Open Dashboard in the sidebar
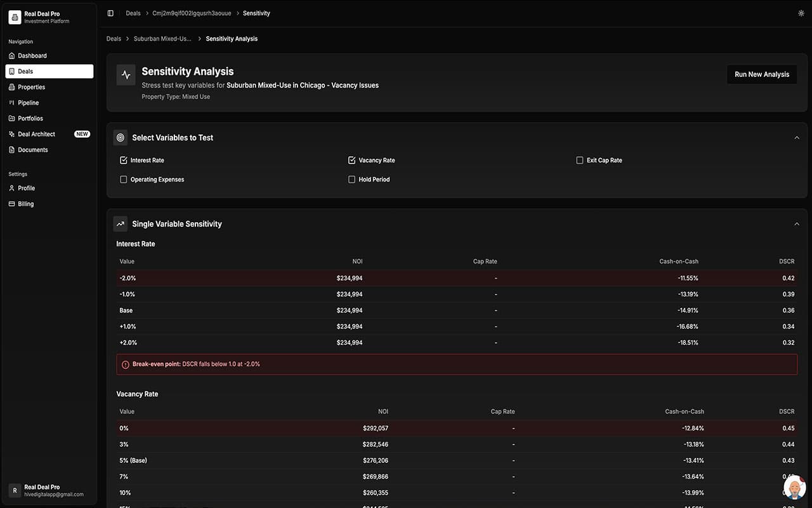This screenshot has width=812, height=508. 32,56
